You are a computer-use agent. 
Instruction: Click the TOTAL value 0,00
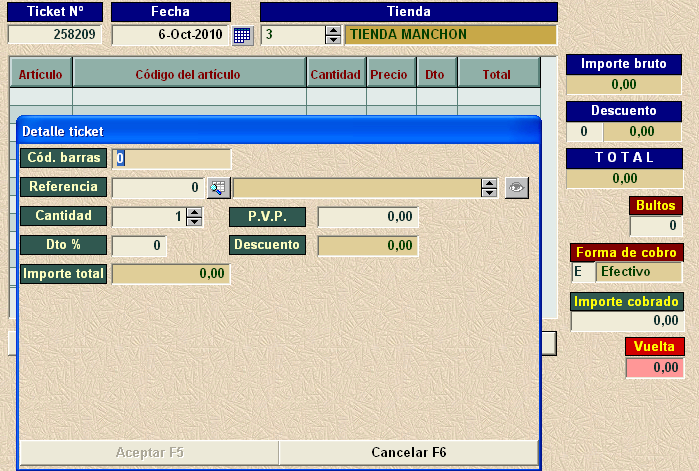click(625, 179)
